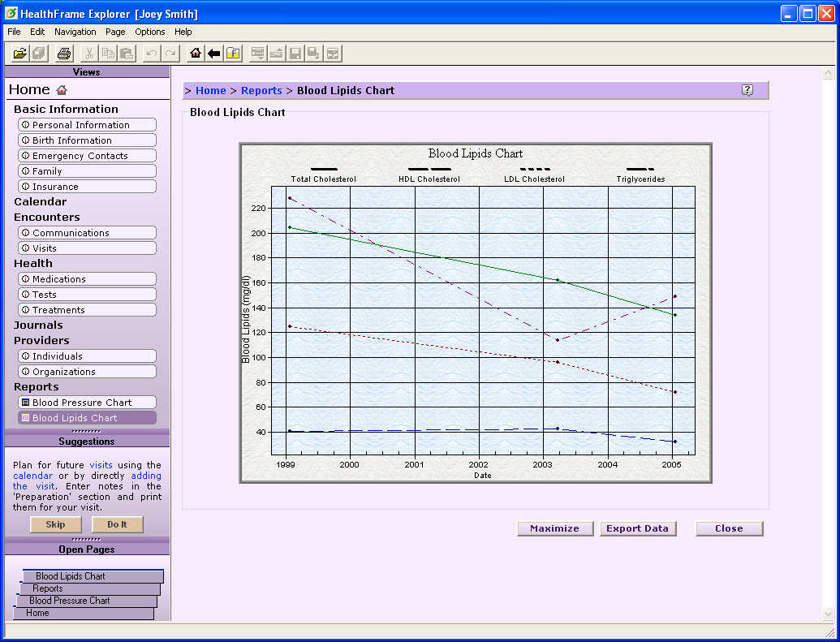This screenshot has width=840, height=642.
Task: Click the greyed move-down record icon
Action: point(258,54)
